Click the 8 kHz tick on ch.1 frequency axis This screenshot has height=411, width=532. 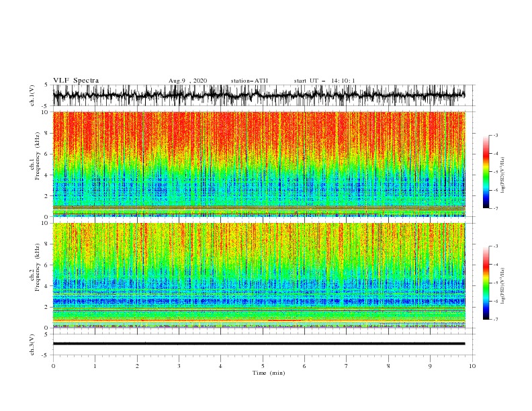click(x=47, y=133)
